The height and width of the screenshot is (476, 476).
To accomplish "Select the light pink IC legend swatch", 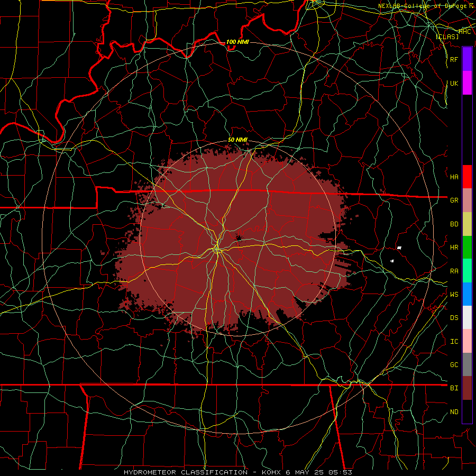I will point(467,341).
